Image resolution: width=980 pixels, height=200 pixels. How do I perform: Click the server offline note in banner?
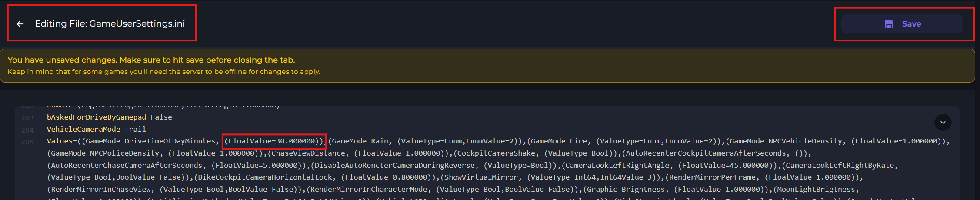tap(163, 72)
